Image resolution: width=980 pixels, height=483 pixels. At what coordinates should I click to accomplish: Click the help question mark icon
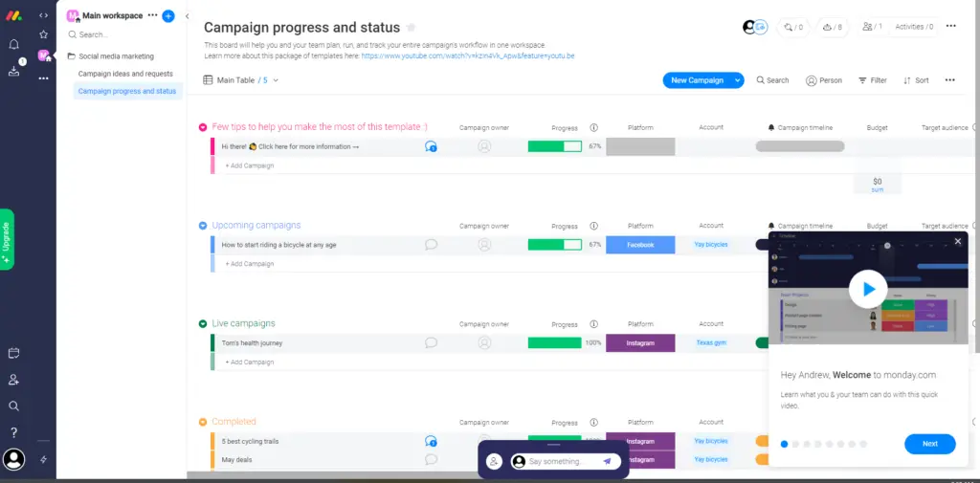click(14, 432)
